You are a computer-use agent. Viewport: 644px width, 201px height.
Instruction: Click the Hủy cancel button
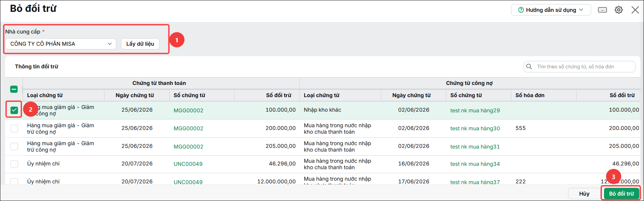(x=584, y=194)
